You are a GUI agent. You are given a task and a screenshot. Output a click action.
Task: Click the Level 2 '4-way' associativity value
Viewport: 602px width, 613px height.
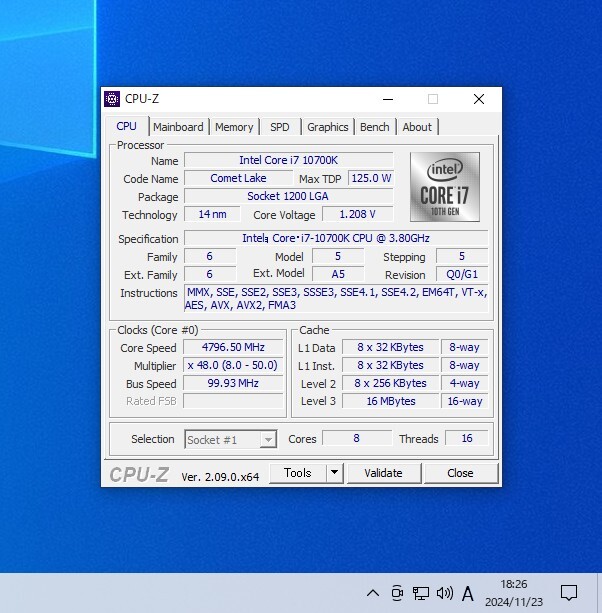point(464,383)
